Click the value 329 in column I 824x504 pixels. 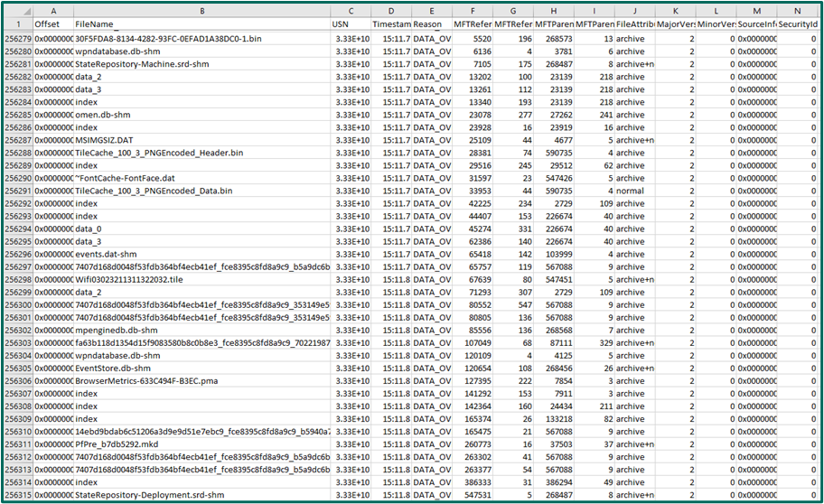tap(595, 342)
